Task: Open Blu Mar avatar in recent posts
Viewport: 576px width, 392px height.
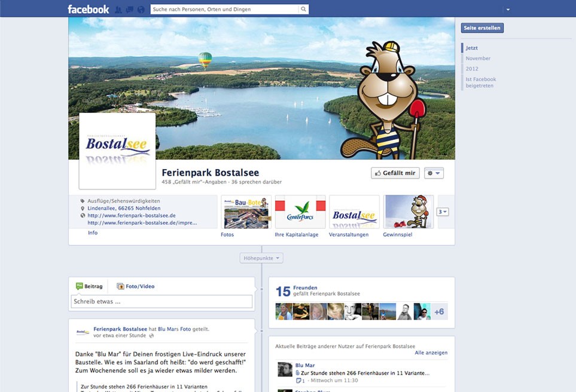Action: 285,369
